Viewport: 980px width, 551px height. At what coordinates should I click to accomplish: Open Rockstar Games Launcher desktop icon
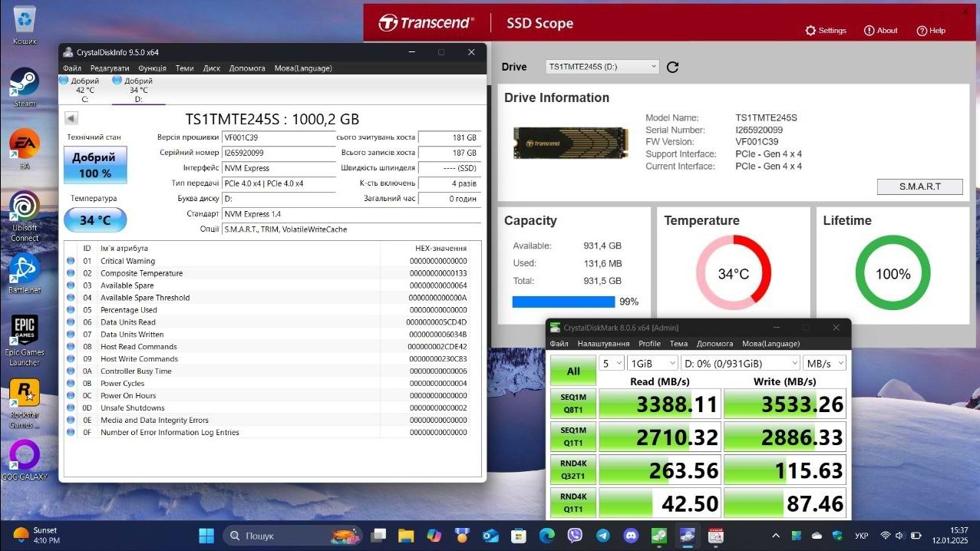click(x=25, y=404)
